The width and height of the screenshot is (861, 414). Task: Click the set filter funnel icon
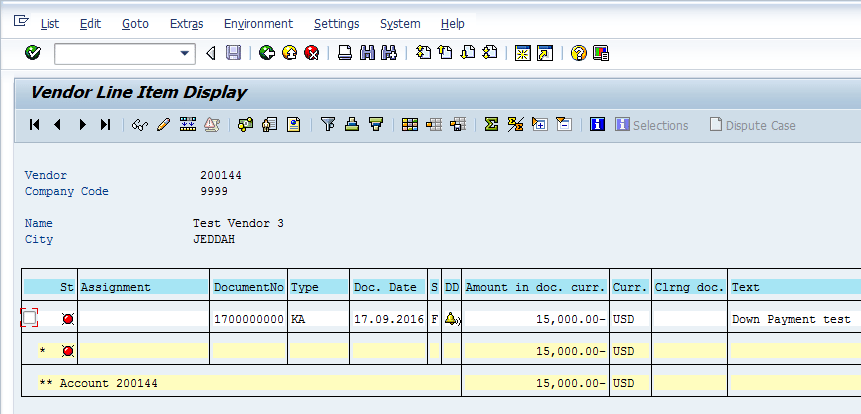click(x=327, y=125)
